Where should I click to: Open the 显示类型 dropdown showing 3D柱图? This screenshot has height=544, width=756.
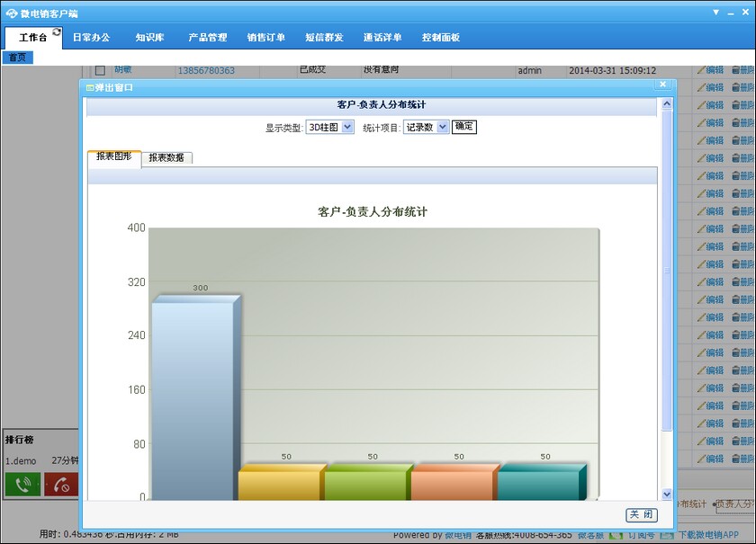[x=329, y=127]
